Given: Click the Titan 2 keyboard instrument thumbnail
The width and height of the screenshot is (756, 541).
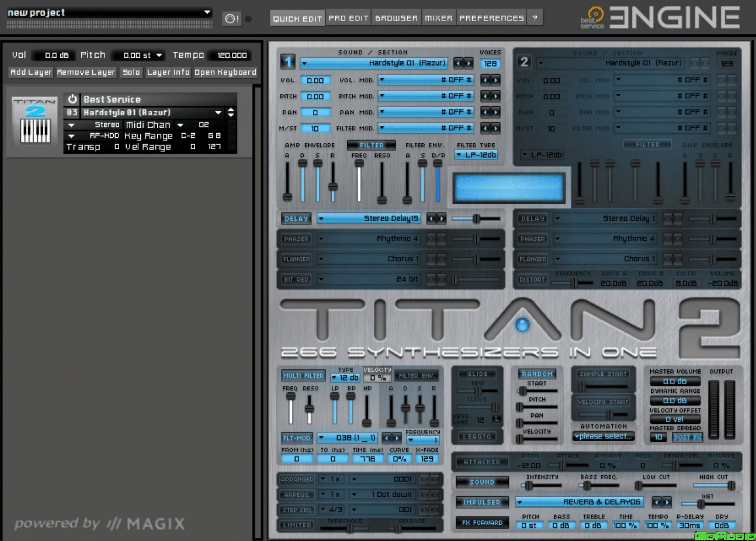Looking at the screenshot, I should [35, 121].
